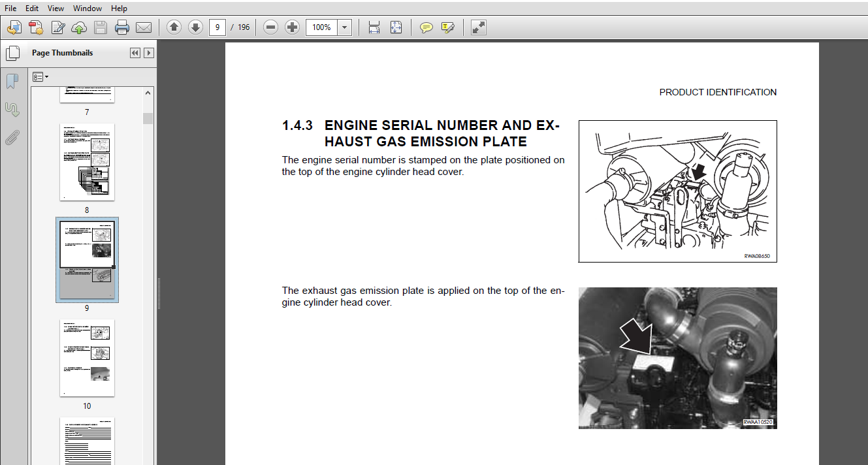Click the Save floppy disk icon
Viewport: 868px width, 465px height.
tap(101, 27)
